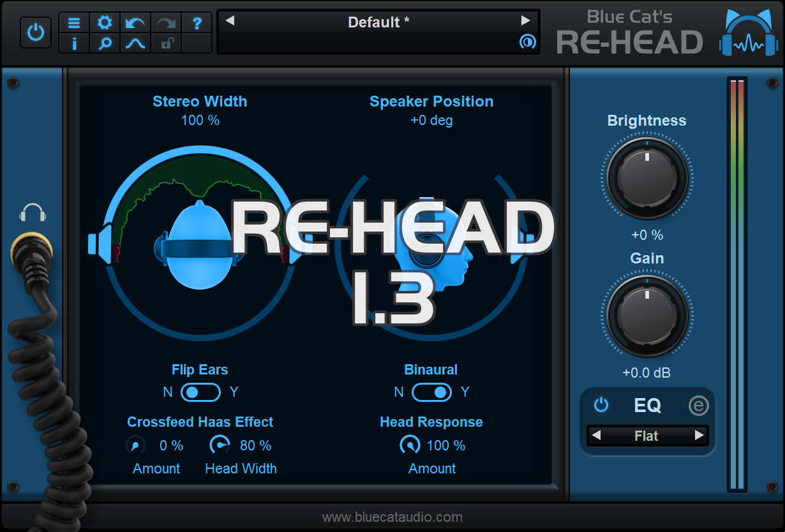Click the magnifier zoom icon

105,43
